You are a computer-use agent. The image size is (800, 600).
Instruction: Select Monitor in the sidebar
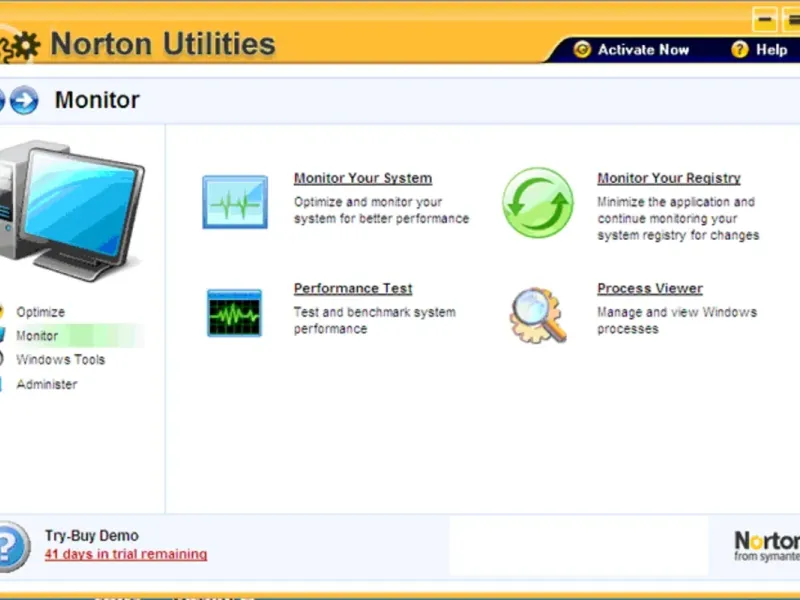[37, 336]
